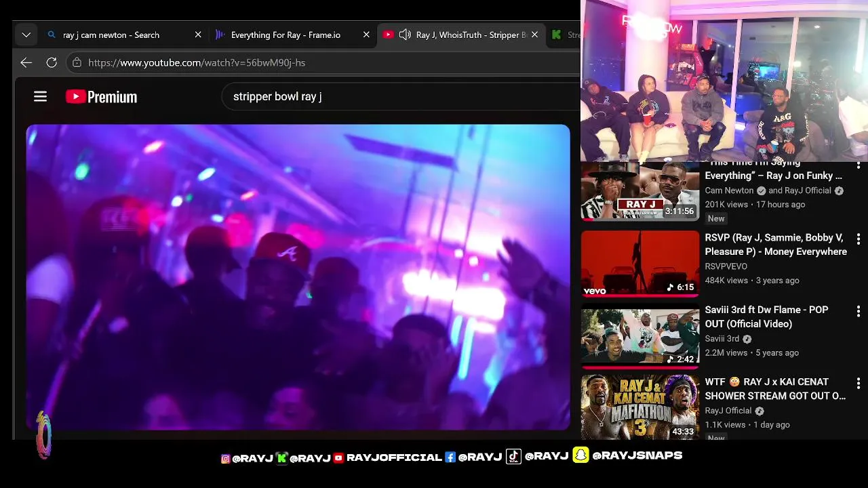Image resolution: width=868 pixels, height=488 pixels.
Task: Switch to the Kick tab with green K icon
Action: point(564,35)
